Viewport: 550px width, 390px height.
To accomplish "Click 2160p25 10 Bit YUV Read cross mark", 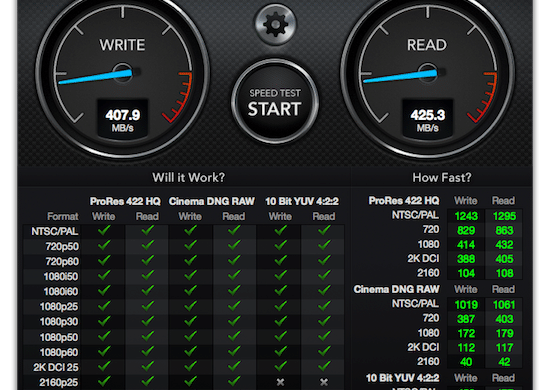I will coord(324,382).
